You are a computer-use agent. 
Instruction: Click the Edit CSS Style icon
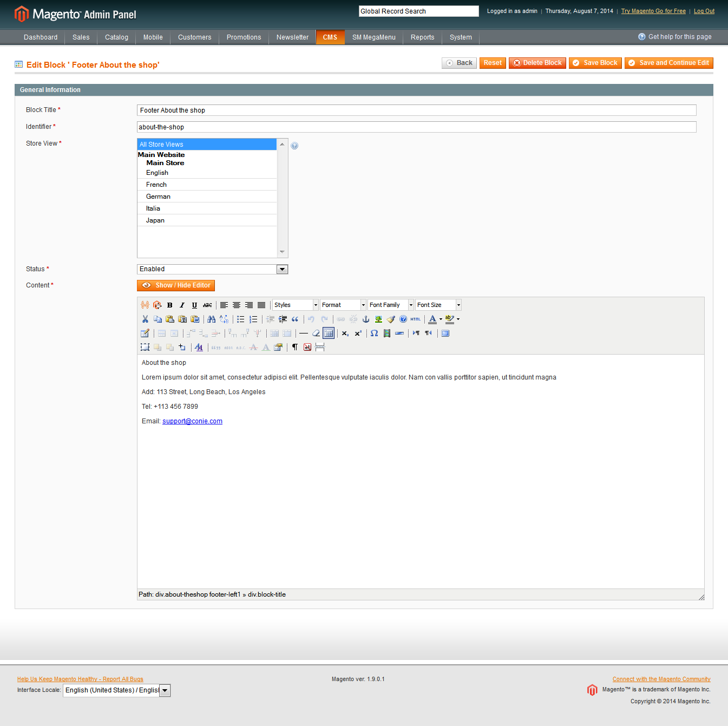coord(199,347)
